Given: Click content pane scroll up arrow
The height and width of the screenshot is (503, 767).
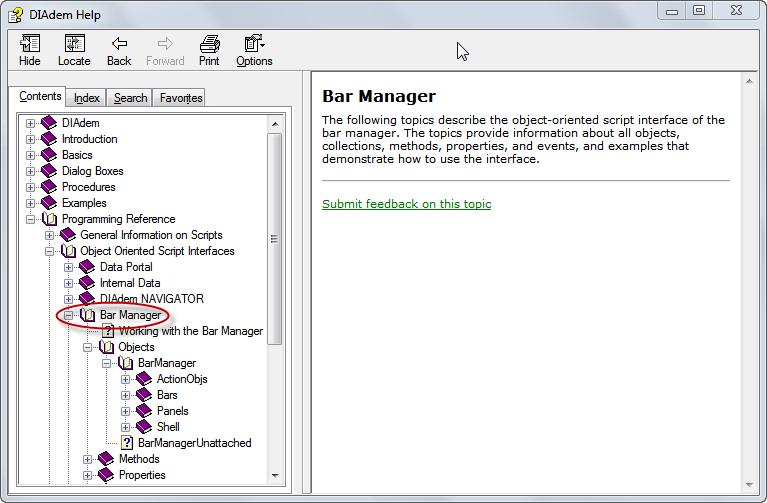Looking at the screenshot, I should pyautogui.click(x=749, y=81).
